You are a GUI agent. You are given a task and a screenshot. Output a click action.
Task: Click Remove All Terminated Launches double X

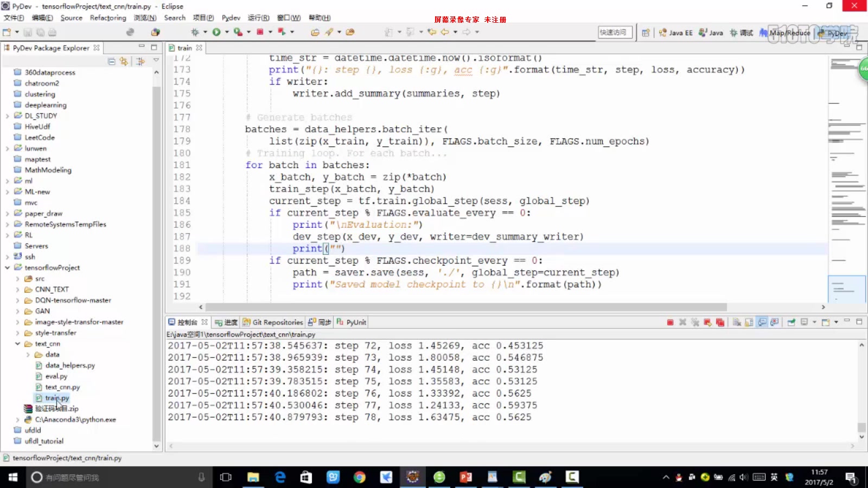point(695,322)
